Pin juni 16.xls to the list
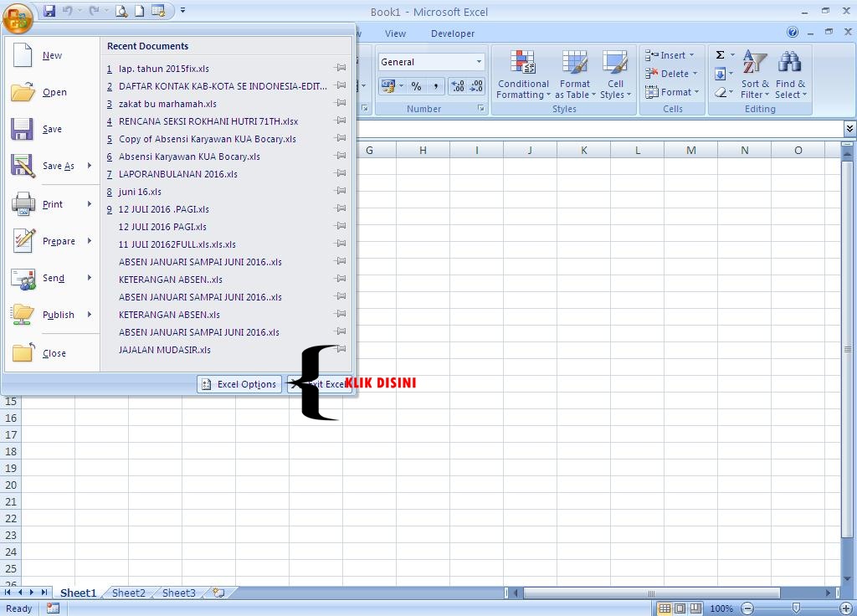Screen dimensions: 857x616 coord(340,191)
